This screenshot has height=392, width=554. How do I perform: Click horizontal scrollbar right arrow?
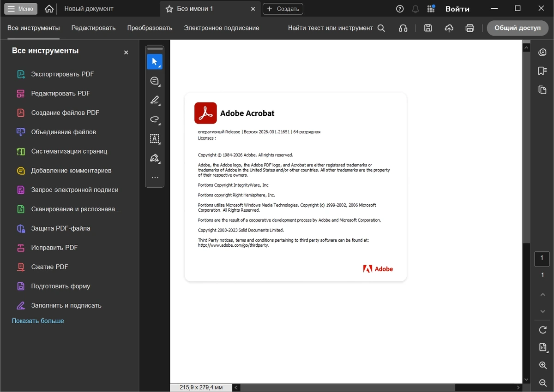[518, 388]
